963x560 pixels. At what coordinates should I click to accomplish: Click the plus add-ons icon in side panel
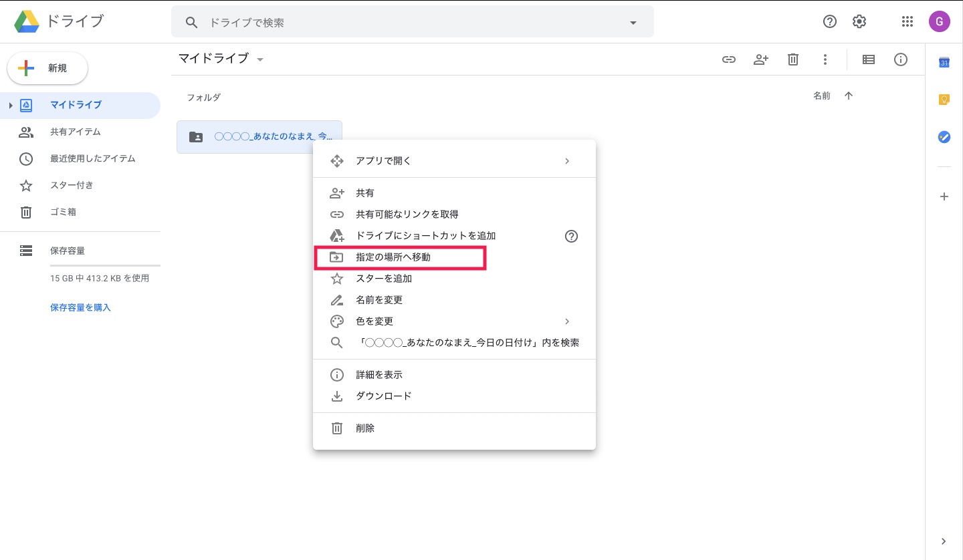944,196
